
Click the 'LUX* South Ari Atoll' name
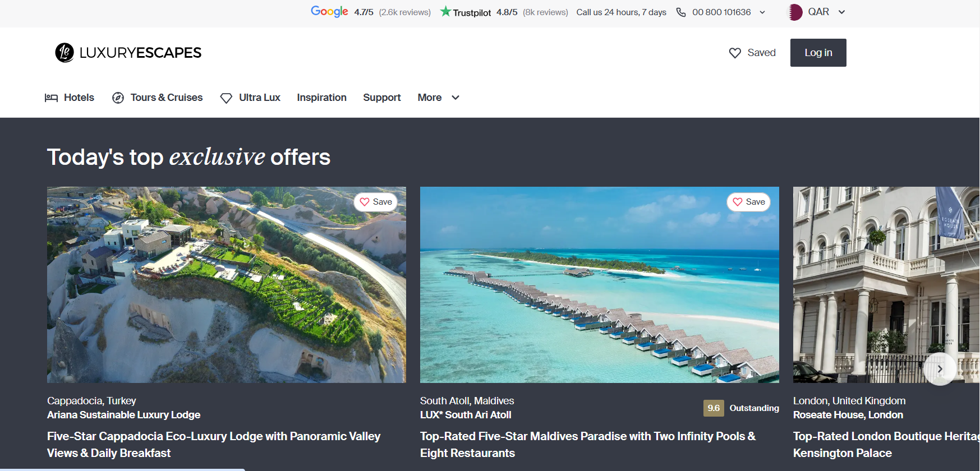click(x=466, y=415)
